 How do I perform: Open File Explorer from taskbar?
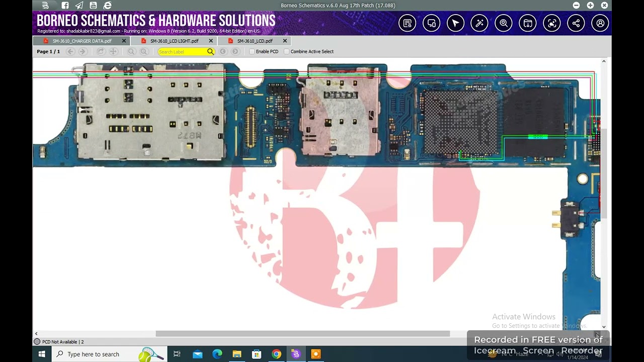coord(237,354)
